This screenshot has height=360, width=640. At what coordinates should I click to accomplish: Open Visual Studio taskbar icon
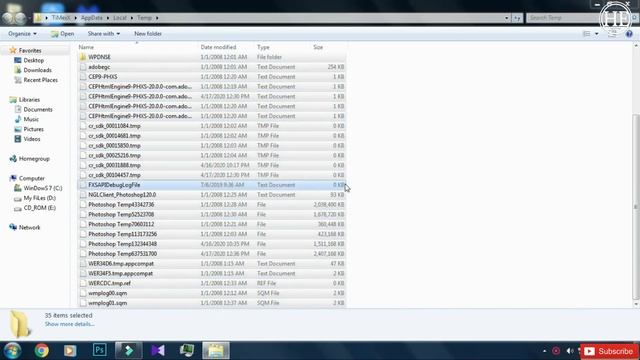(x=158, y=351)
